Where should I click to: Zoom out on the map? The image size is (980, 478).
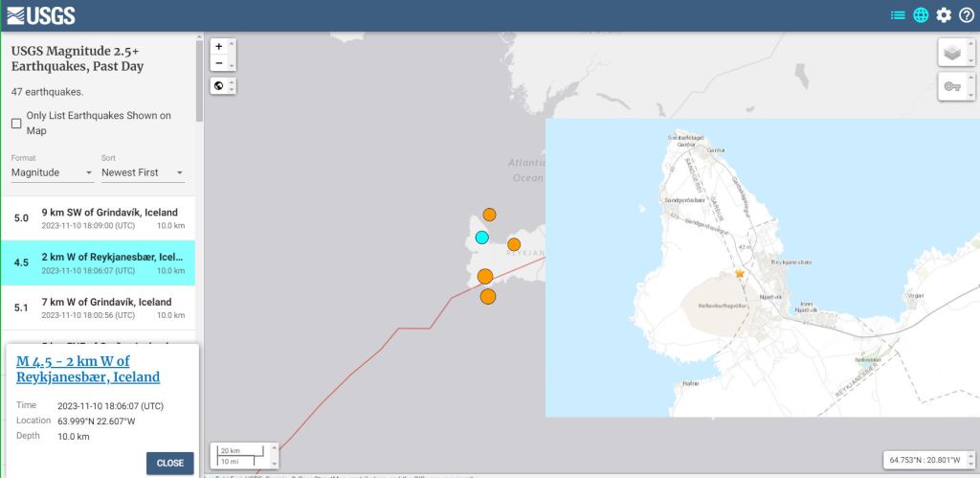click(x=219, y=63)
